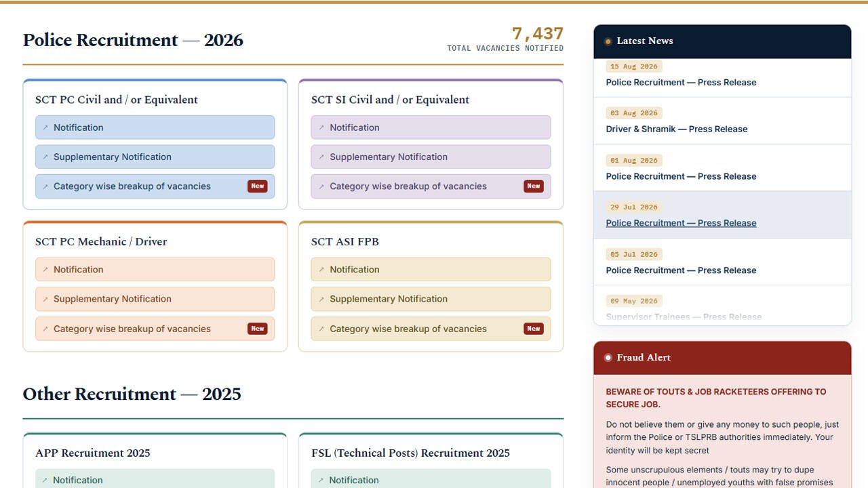
Task: Click the Latest News panel heading
Action: pyautogui.click(x=645, y=41)
